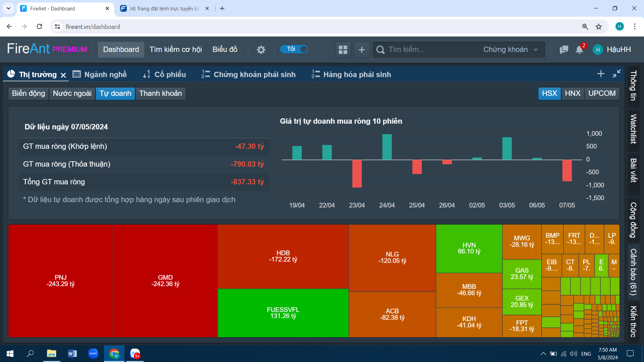Open notifications bell with badge

(579, 50)
